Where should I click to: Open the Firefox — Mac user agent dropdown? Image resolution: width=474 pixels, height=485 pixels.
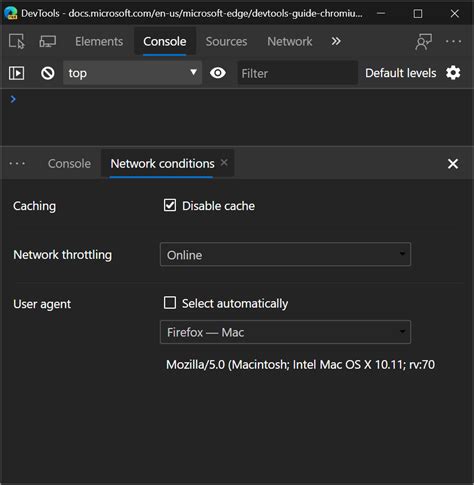pos(285,332)
